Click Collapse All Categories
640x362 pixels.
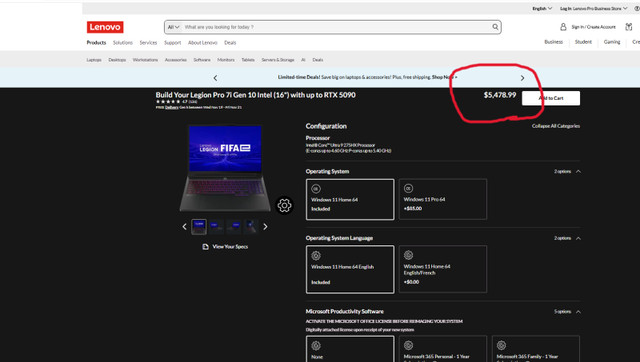[x=556, y=126]
